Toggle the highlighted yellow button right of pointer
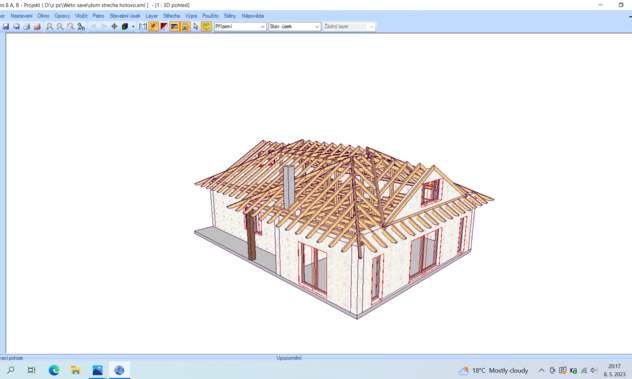632x379 pixels. click(x=206, y=27)
